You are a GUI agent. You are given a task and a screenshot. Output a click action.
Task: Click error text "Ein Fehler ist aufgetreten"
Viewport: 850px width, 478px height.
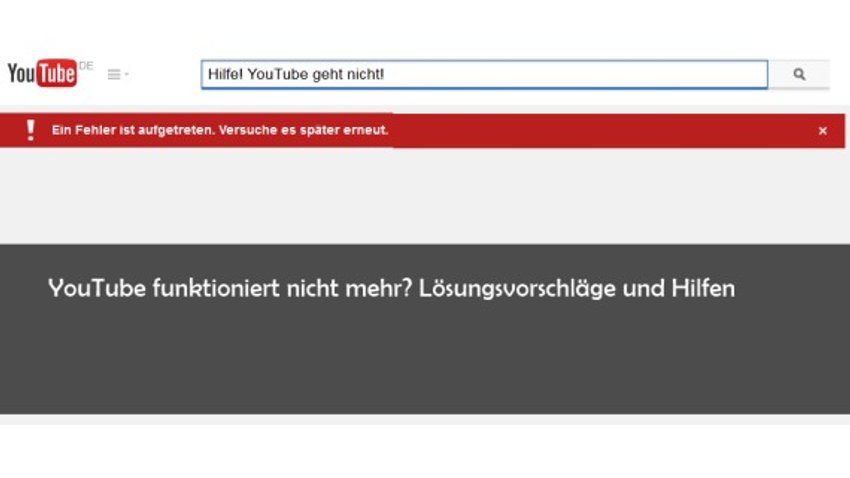pyautogui.click(x=133, y=130)
